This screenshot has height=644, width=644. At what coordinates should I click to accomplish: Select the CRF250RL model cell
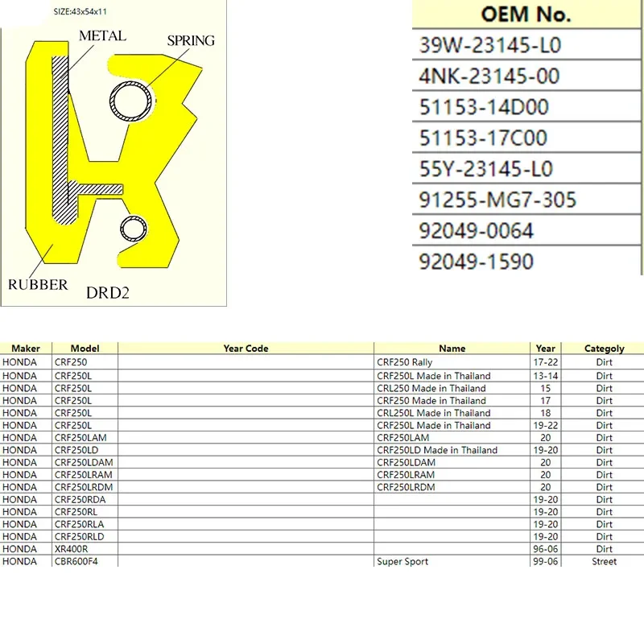coord(85,512)
